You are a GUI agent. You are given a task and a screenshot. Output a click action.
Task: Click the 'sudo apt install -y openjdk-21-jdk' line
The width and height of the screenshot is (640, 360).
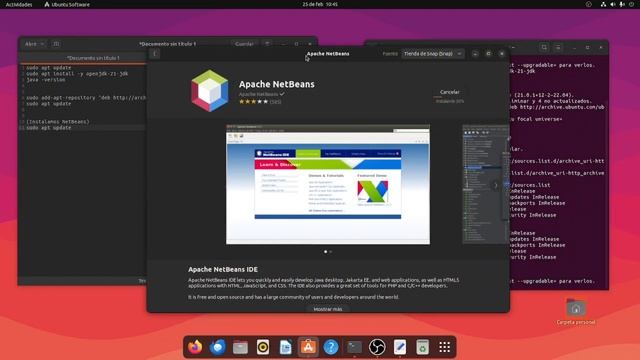77,73
